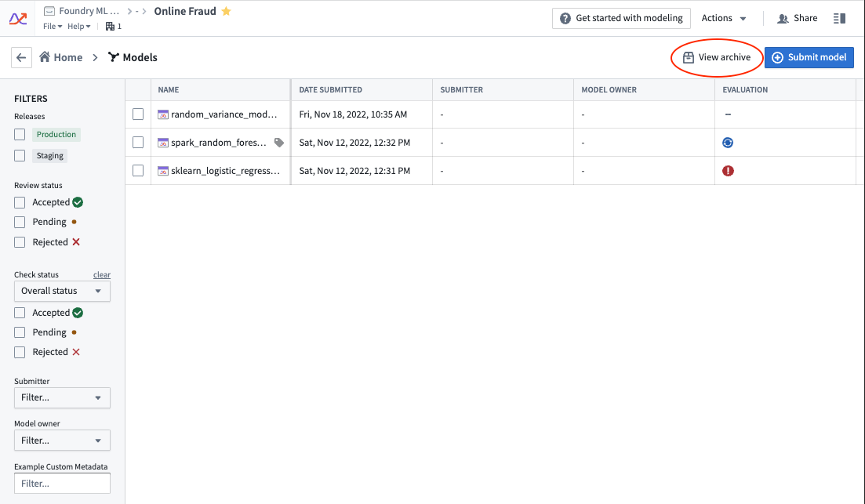Click the tag icon on spark_random_forest row
The width and height of the screenshot is (865, 504).
[279, 143]
